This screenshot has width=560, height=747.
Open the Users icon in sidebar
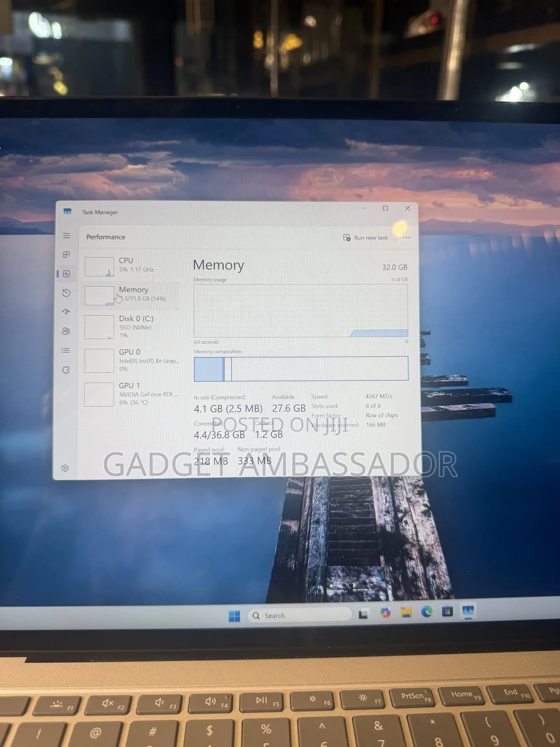pyautogui.click(x=66, y=331)
